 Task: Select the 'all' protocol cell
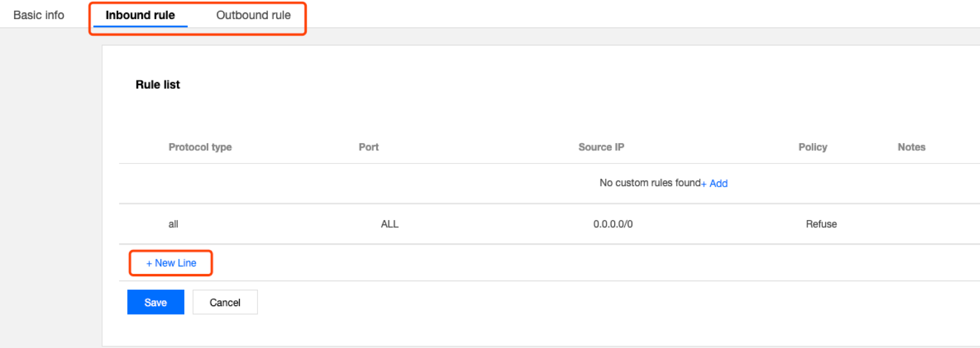pyautogui.click(x=174, y=224)
